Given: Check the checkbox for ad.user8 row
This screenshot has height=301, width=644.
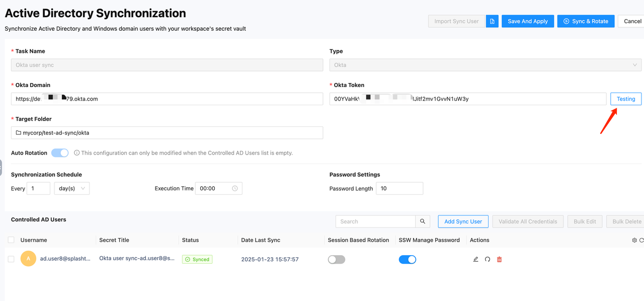Looking at the screenshot, I should 11,259.
